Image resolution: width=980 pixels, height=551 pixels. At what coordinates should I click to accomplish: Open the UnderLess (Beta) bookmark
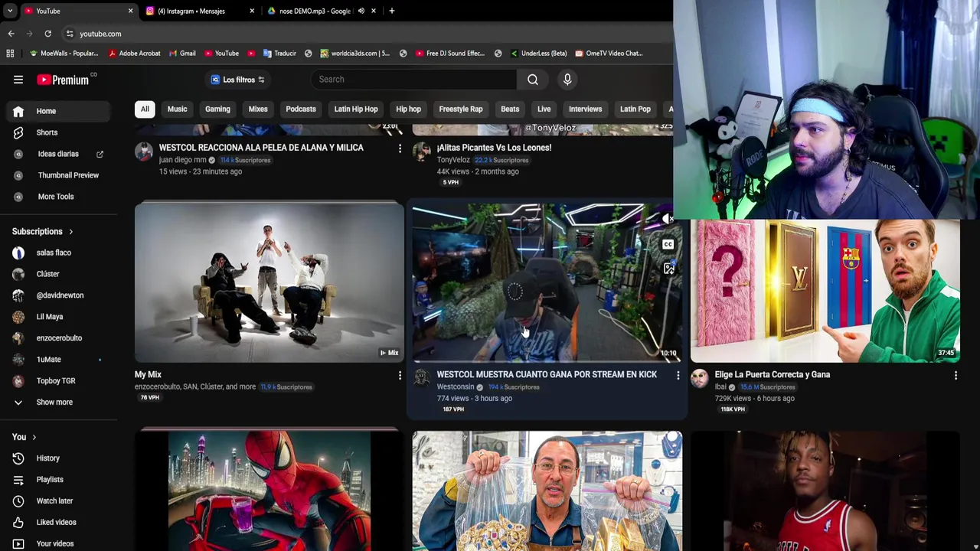pyautogui.click(x=537, y=54)
